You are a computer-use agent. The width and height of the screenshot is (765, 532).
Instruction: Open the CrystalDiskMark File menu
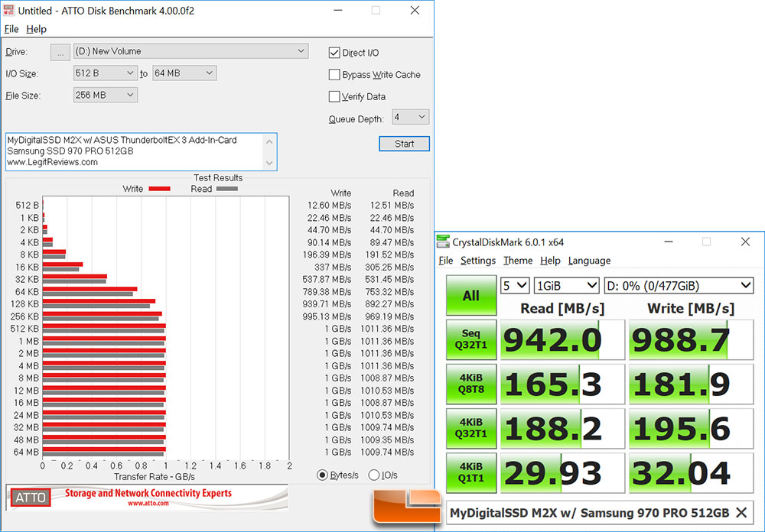(x=445, y=261)
